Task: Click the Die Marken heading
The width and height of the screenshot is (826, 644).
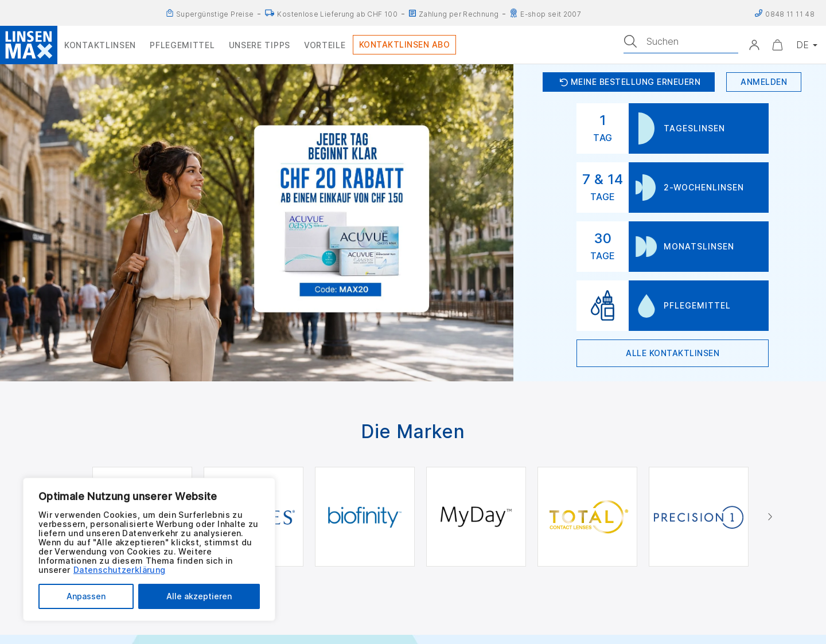Action: [412, 431]
